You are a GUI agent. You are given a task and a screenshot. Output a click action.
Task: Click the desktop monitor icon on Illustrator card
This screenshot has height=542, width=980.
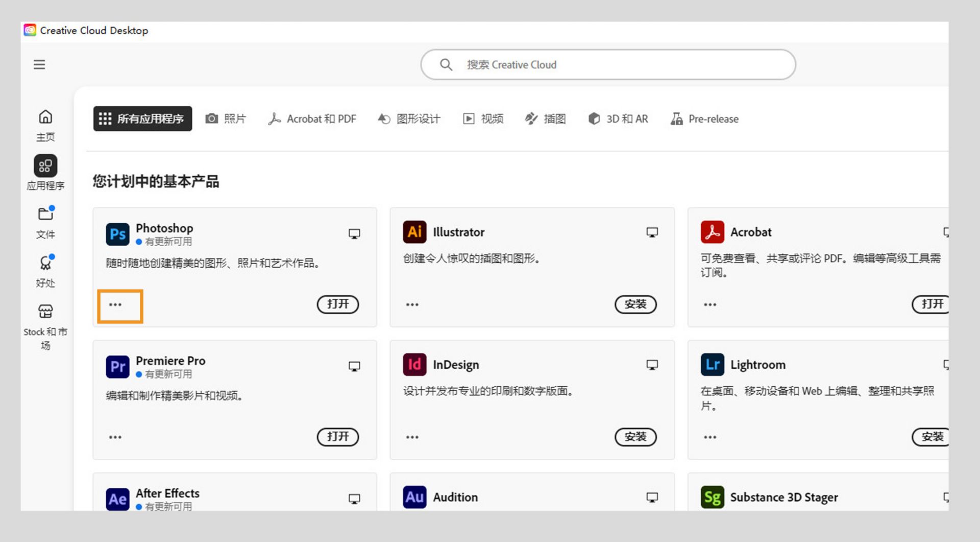[652, 232]
